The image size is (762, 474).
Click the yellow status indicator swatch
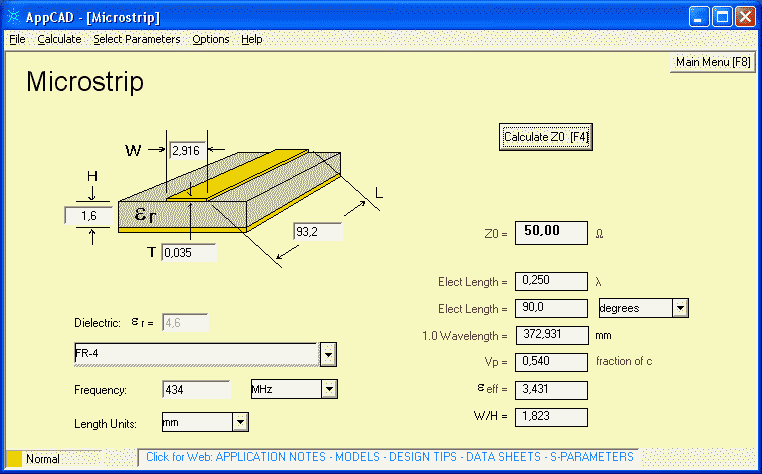point(14,458)
